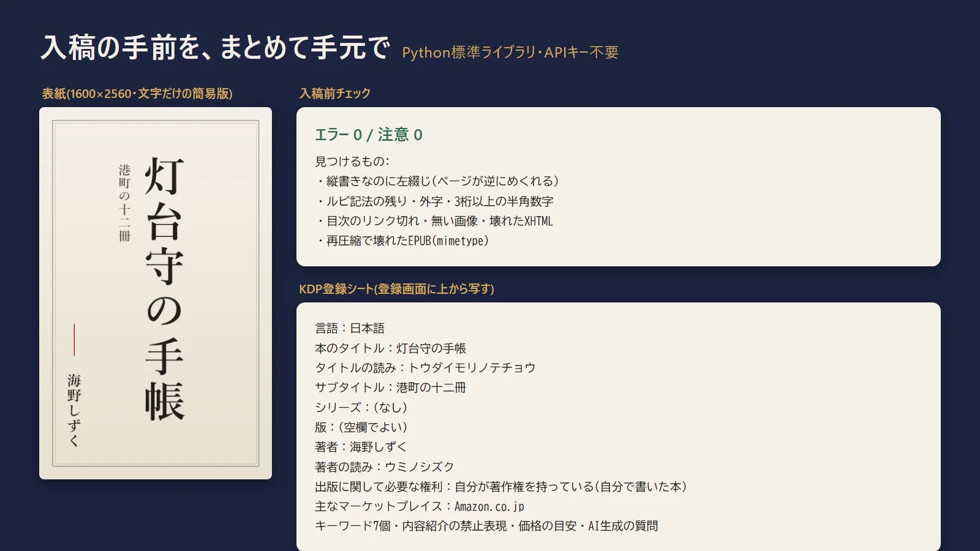Click the bullet 再圧縮で壊れたEPUB(mimetype)

click(402, 241)
